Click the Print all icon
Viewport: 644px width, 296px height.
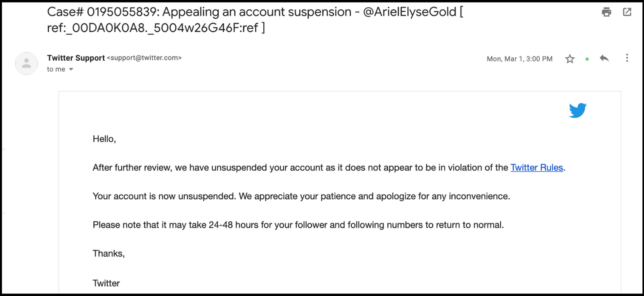tap(606, 12)
